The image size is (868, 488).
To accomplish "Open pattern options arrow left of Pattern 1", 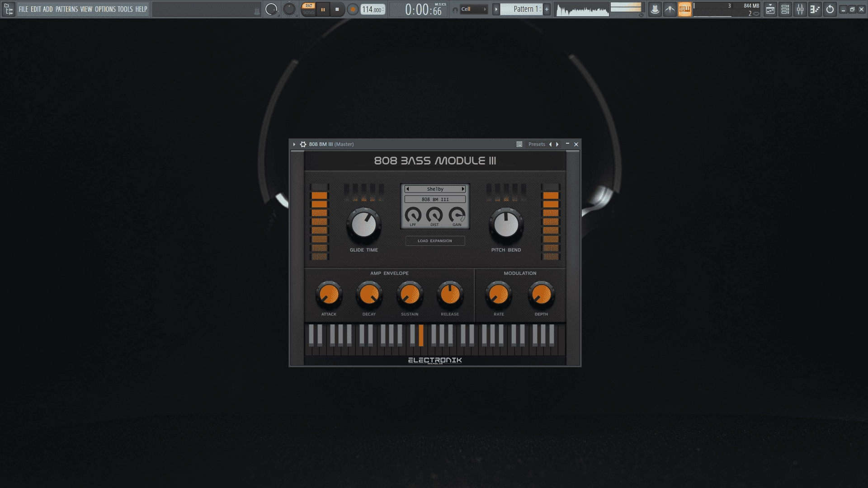I will [496, 9].
